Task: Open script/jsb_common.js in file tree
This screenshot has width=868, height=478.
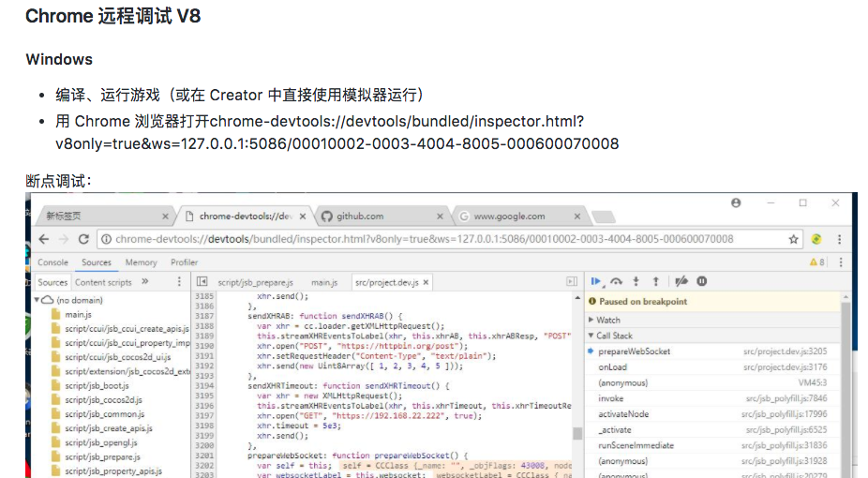Action: tap(105, 414)
